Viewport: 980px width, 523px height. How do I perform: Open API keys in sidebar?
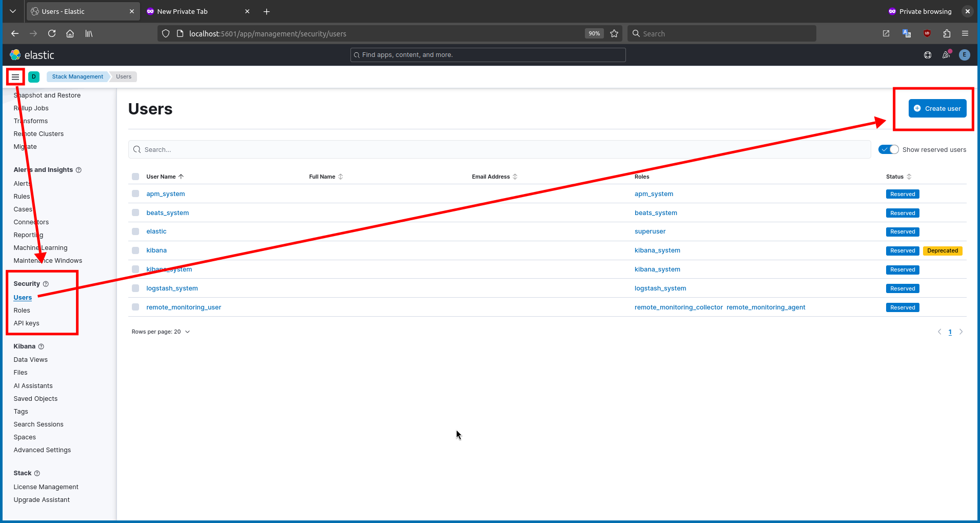point(26,323)
